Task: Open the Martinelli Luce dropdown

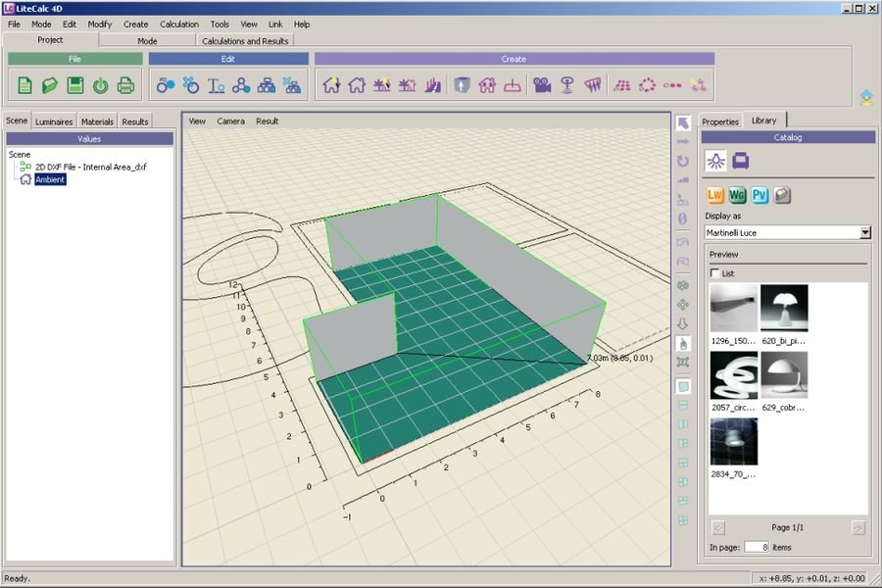Action: tap(865, 232)
